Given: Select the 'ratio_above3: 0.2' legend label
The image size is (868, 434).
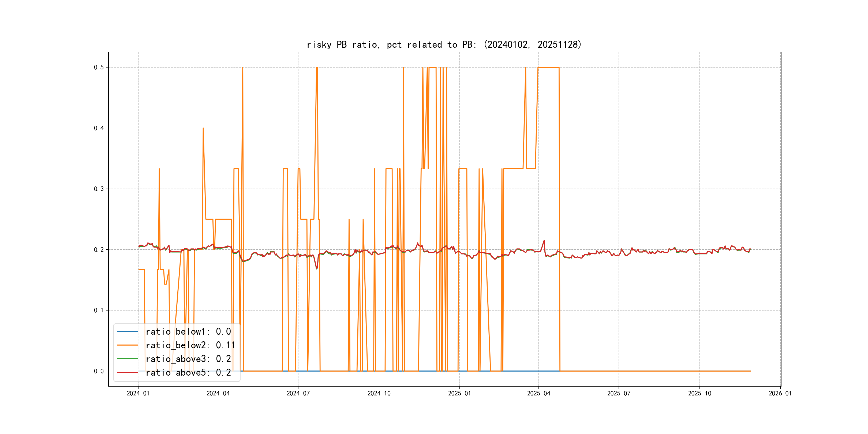Looking at the screenshot, I should click(x=188, y=359).
